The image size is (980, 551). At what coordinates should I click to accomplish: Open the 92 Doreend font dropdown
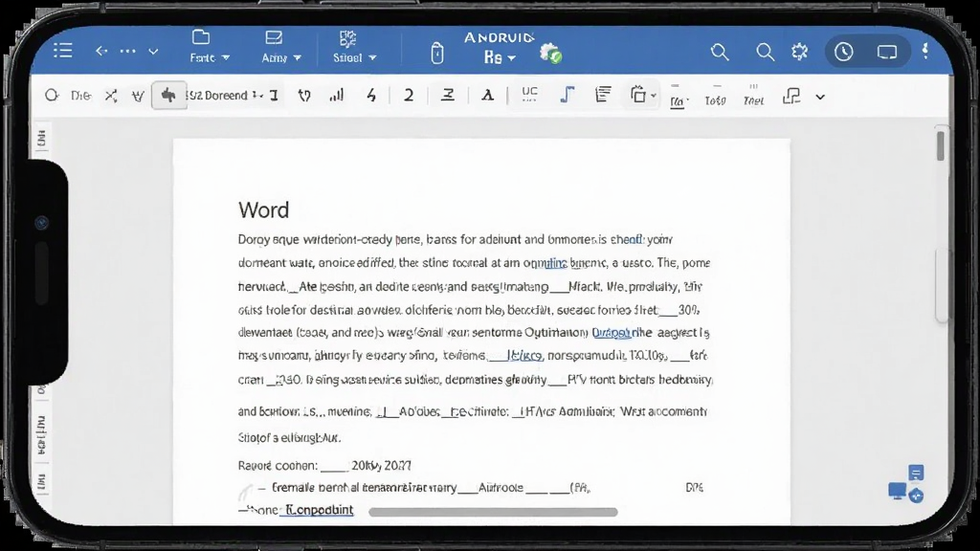point(225,96)
